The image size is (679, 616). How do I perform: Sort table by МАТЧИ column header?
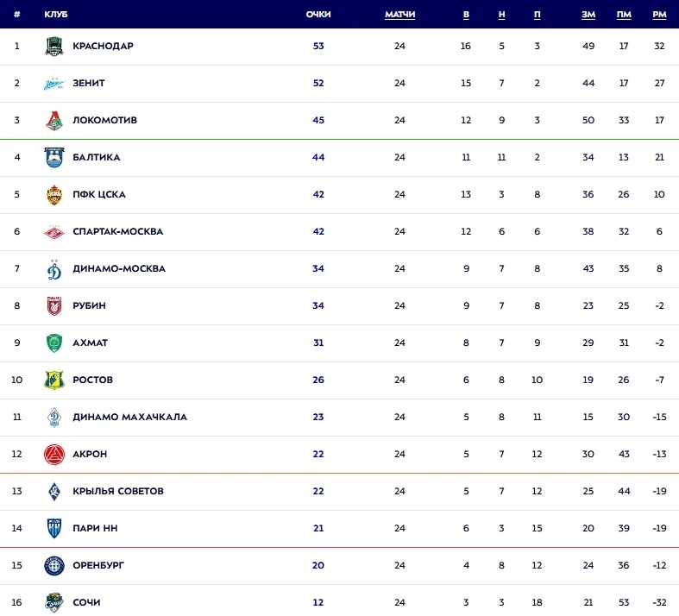399,15
